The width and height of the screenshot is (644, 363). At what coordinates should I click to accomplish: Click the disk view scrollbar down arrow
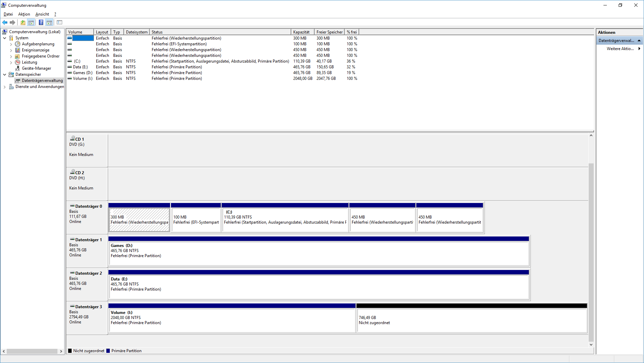click(591, 344)
